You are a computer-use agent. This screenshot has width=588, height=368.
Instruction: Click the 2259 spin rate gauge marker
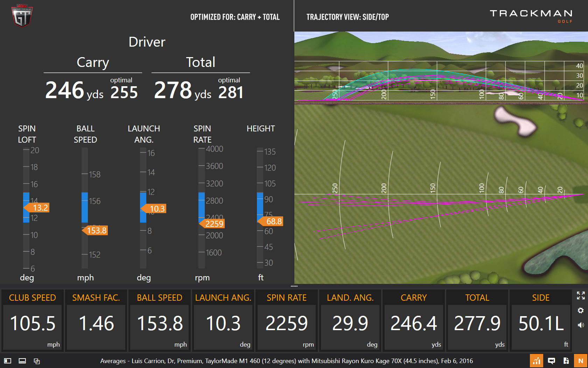point(212,224)
